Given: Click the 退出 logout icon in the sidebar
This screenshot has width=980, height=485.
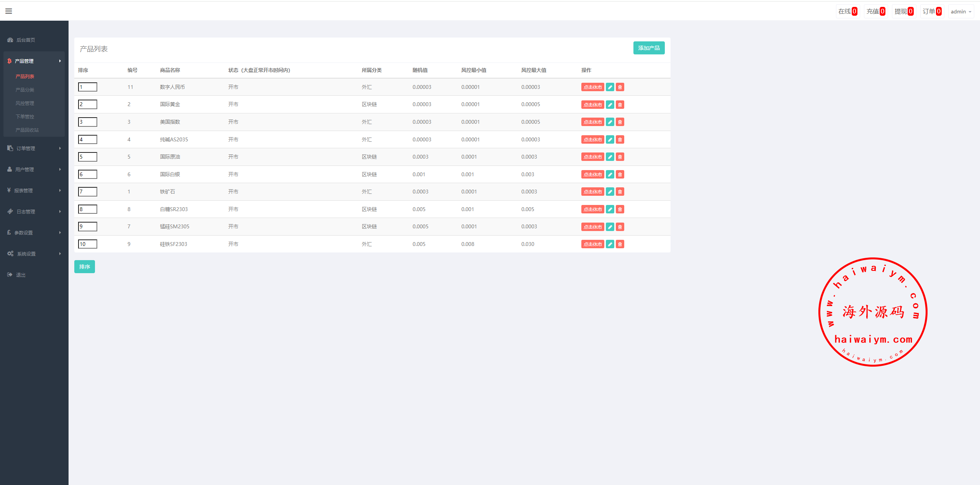Looking at the screenshot, I should (x=10, y=275).
